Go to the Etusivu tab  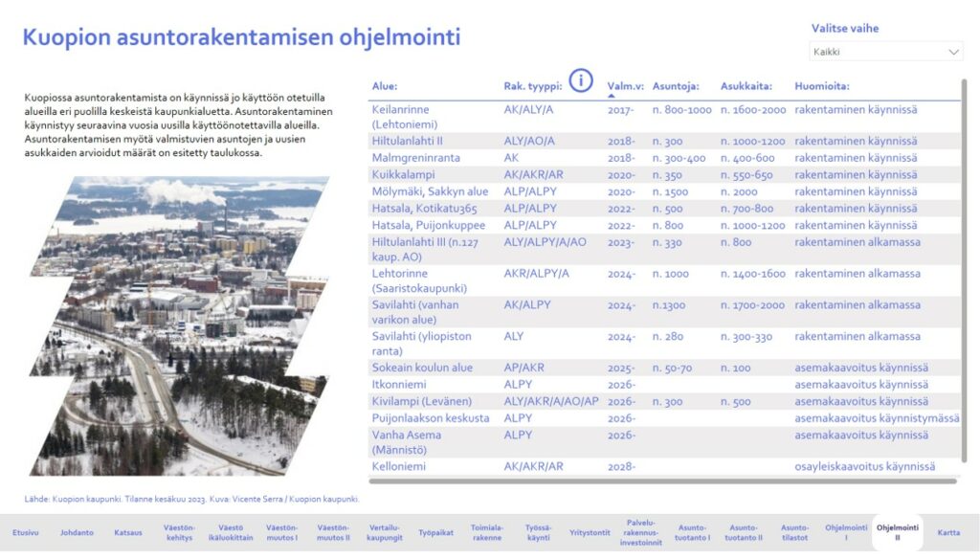click(26, 533)
